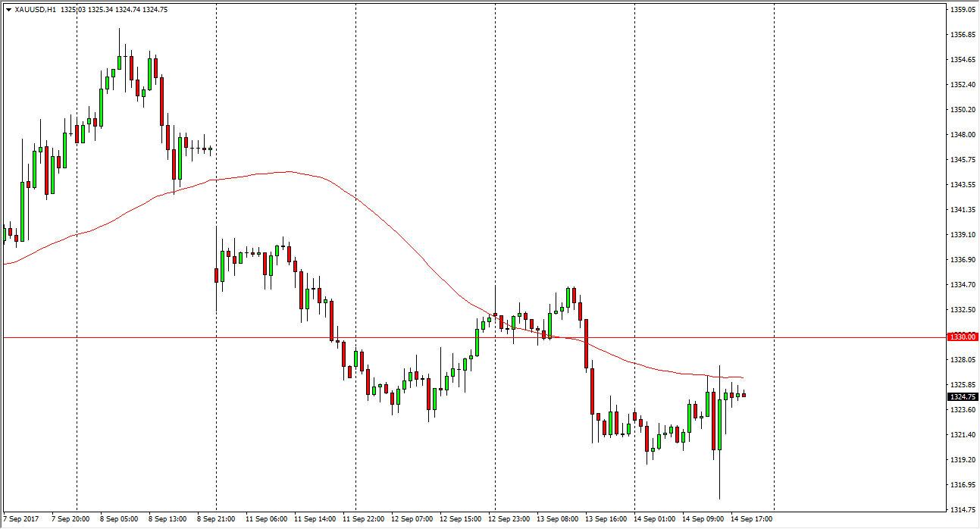
Task: Click the 7 Sep 2017 date label
Action: pyautogui.click(x=20, y=519)
